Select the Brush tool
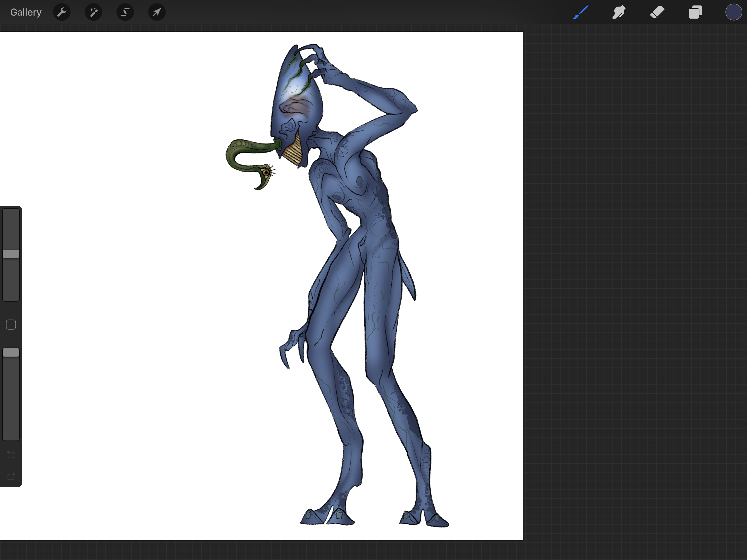 [581, 13]
